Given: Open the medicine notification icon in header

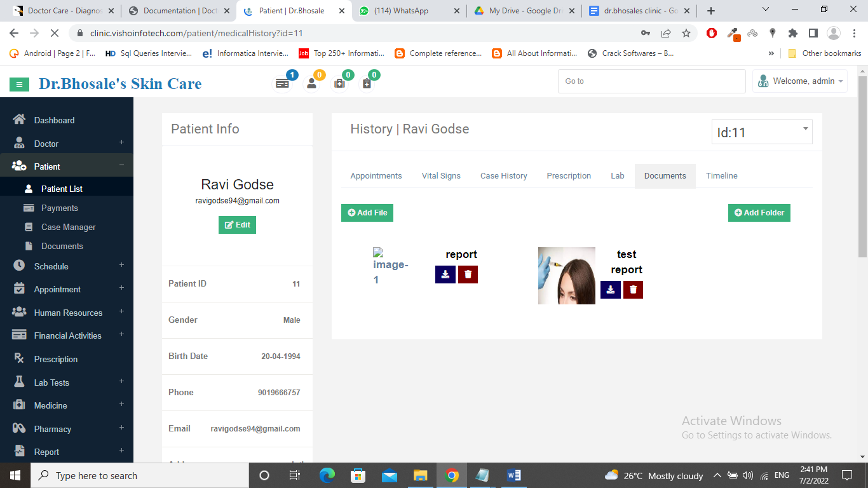Looking at the screenshot, I should 339,83.
